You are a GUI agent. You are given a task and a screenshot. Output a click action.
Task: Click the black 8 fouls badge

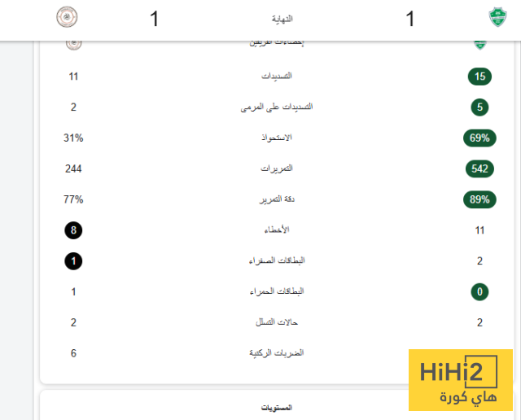[x=73, y=230]
